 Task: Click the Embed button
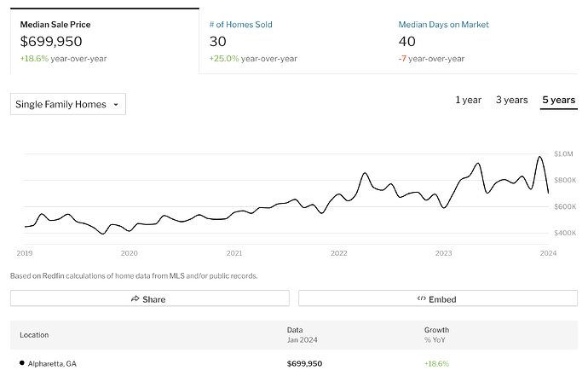point(438,298)
